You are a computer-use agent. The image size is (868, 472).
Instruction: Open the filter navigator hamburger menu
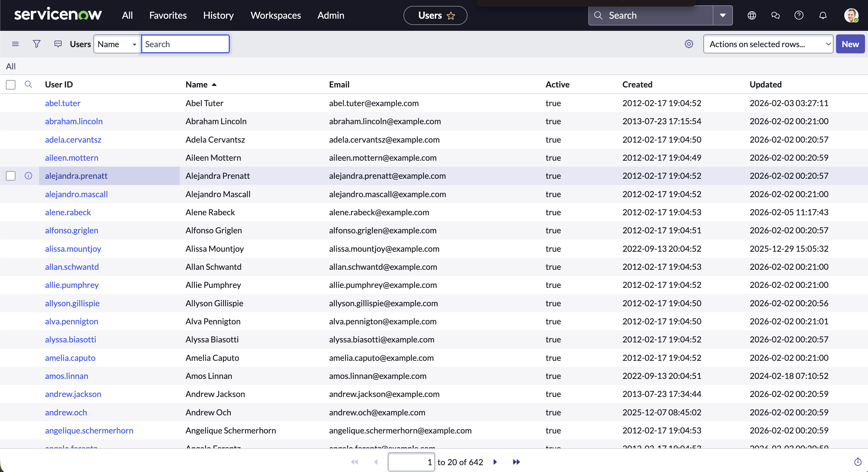(15, 44)
